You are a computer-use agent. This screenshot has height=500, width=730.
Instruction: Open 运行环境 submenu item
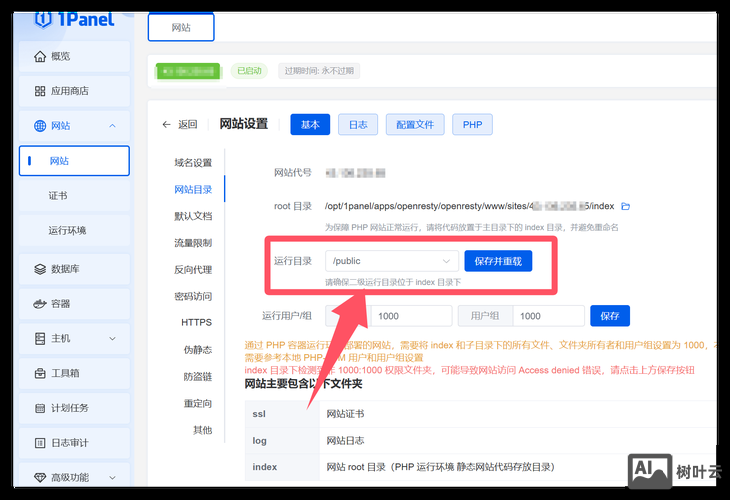tap(74, 230)
